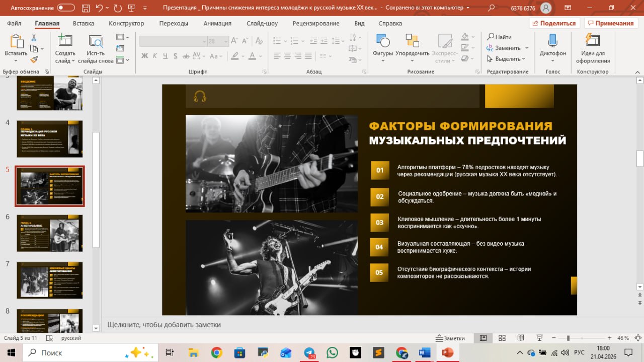The width and height of the screenshot is (644, 362).
Task: Click the 46 % zoom level
Action: click(623, 338)
